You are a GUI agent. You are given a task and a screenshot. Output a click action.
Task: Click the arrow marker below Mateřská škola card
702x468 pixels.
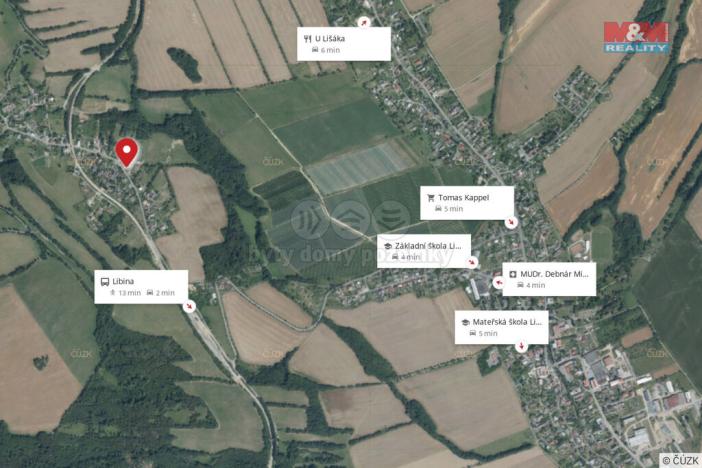pyautogui.click(x=521, y=346)
